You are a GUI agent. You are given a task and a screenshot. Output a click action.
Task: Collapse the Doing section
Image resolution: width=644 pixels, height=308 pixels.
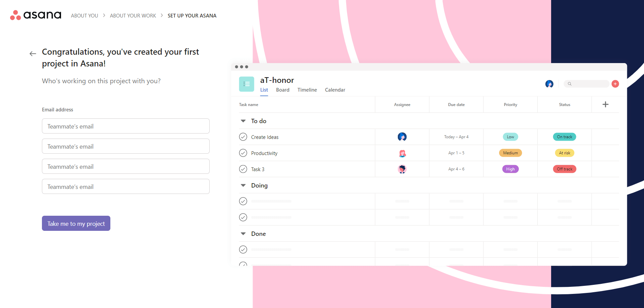[243, 186]
